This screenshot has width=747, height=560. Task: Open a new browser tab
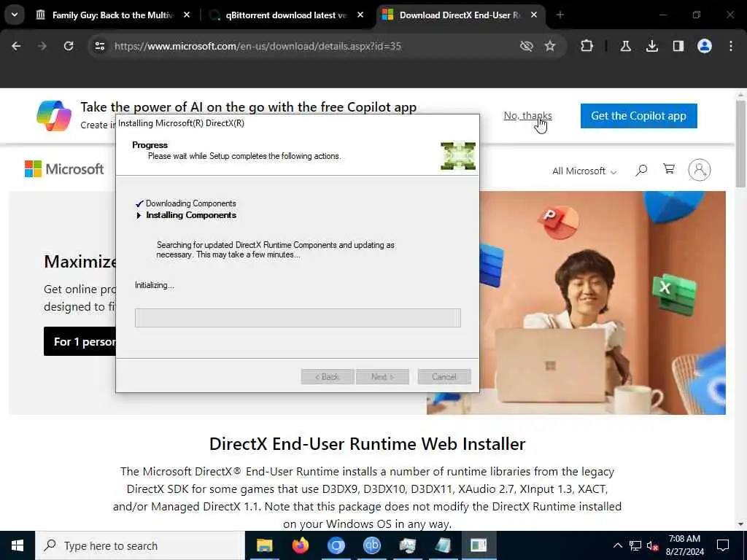click(560, 15)
